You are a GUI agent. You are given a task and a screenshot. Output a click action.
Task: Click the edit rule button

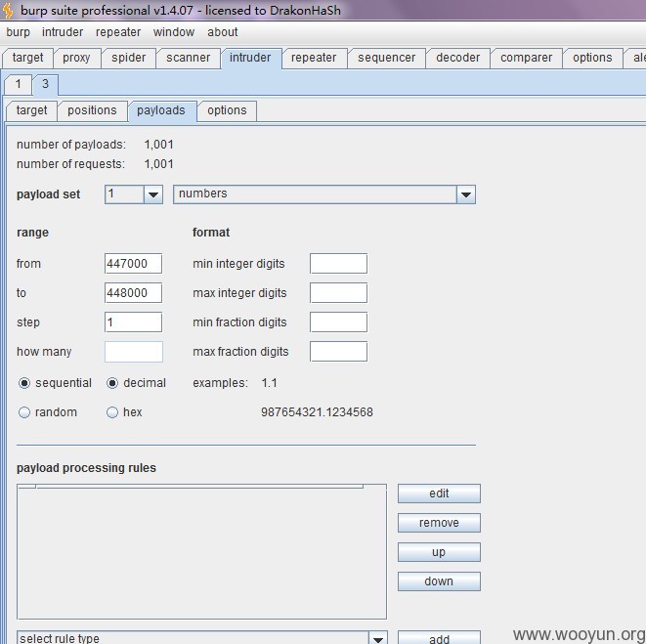point(439,494)
